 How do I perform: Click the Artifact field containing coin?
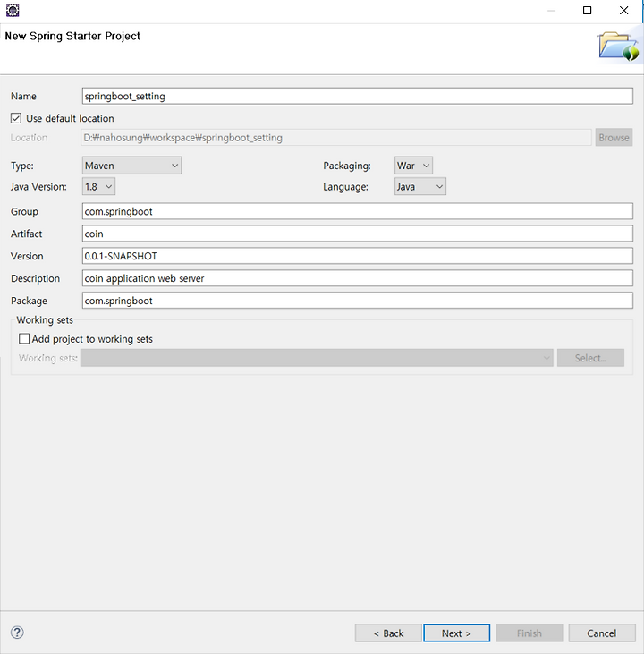click(358, 234)
